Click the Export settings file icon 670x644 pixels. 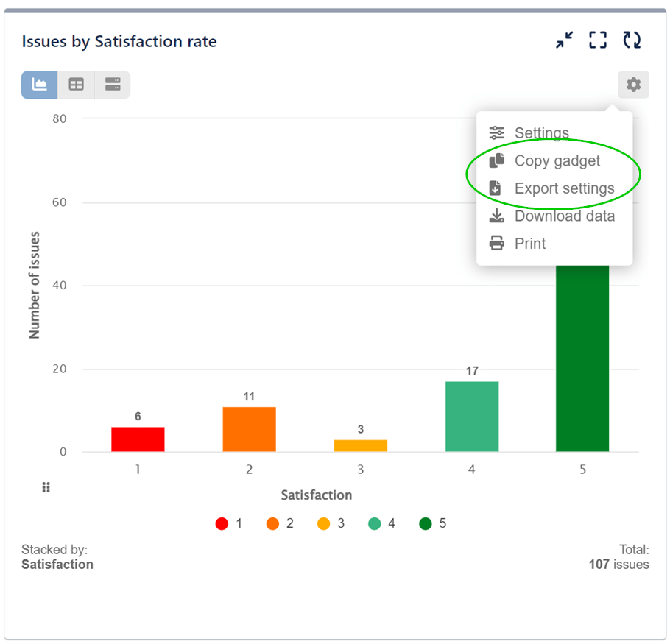[x=496, y=188]
